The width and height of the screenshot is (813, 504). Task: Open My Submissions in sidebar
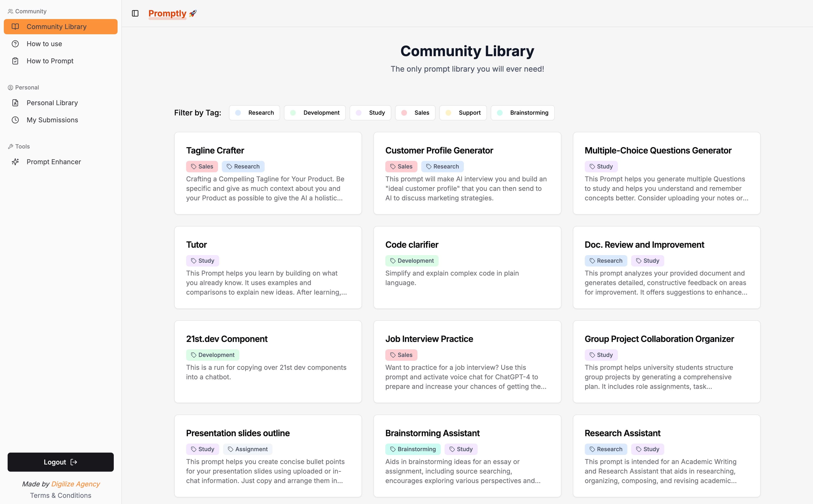click(x=52, y=120)
